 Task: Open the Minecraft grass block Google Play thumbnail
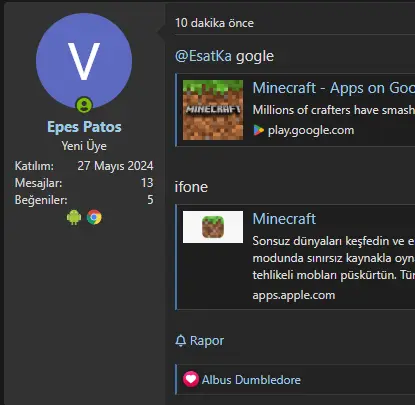[213, 110]
